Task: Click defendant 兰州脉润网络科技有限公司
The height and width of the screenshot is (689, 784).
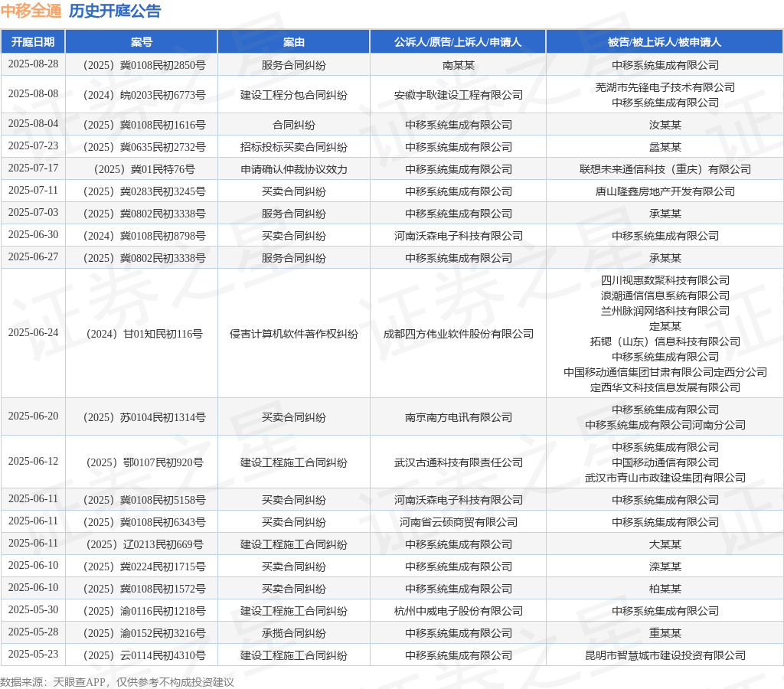Action: (x=665, y=311)
